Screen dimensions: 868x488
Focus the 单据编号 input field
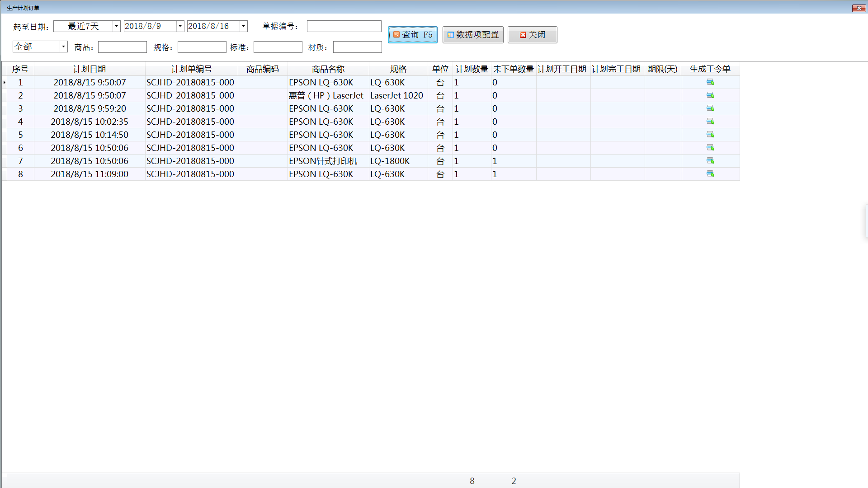pos(344,26)
